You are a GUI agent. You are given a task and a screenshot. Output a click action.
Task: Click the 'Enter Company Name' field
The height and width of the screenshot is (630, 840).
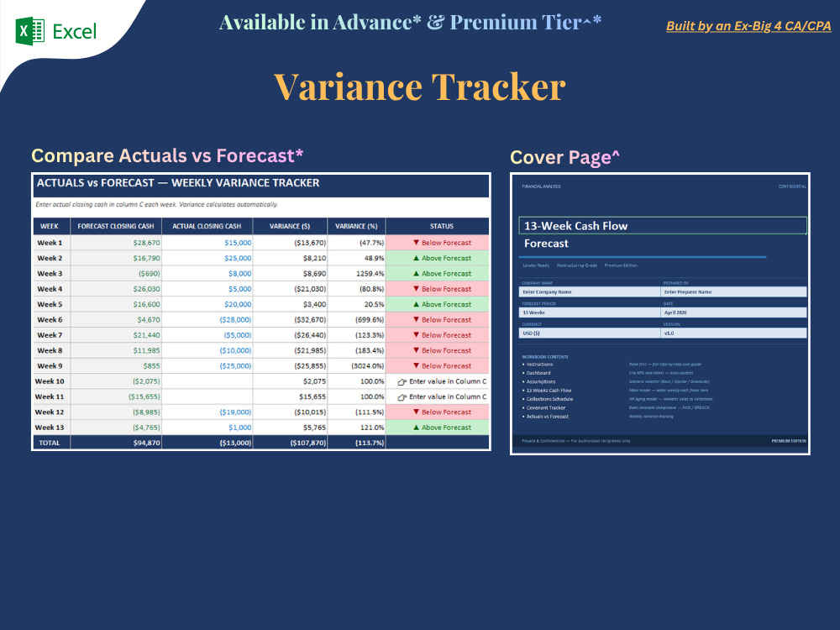[x=590, y=292]
